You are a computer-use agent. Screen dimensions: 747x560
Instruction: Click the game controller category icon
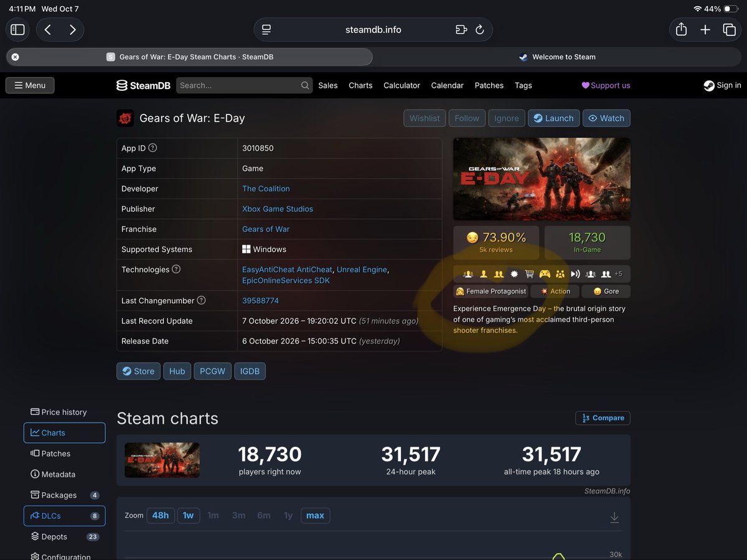coord(545,274)
